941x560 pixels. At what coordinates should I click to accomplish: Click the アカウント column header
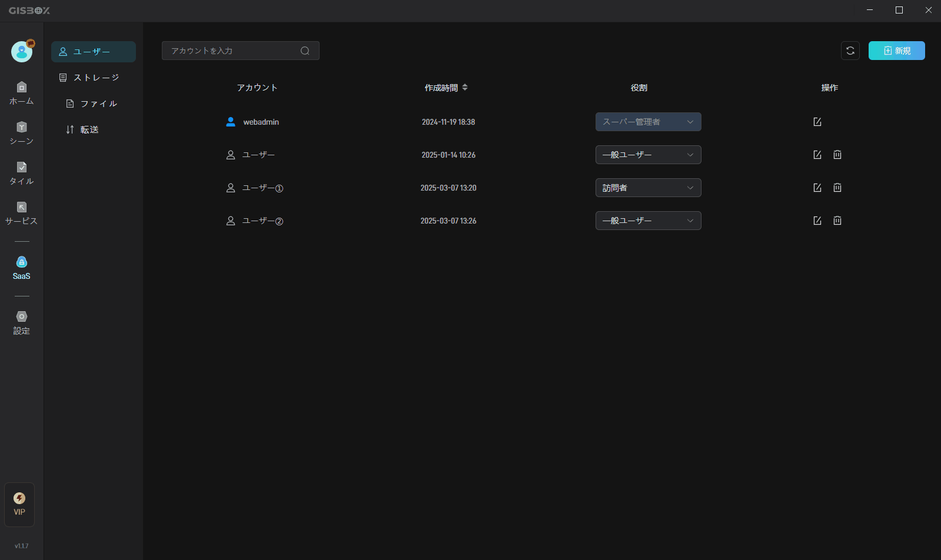[x=257, y=88]
